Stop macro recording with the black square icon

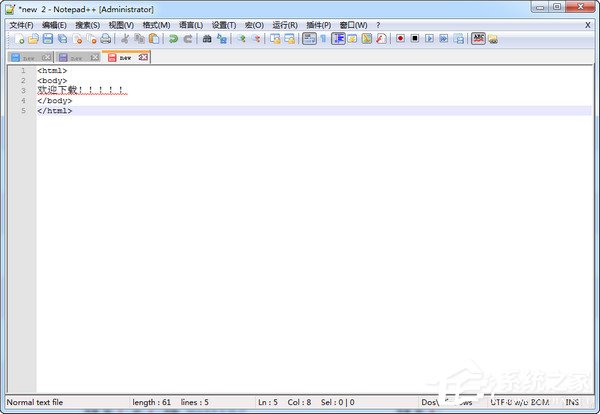[x=414, y=39]
